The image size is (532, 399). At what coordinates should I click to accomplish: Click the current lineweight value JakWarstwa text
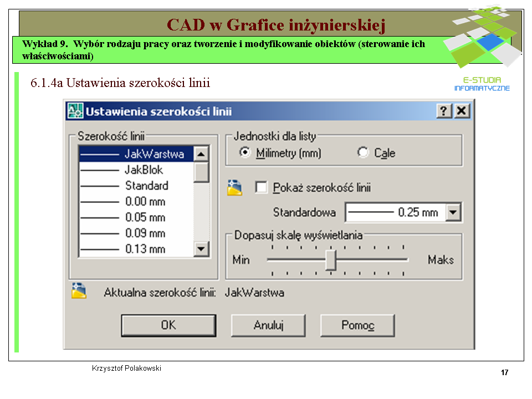(254, 293)
